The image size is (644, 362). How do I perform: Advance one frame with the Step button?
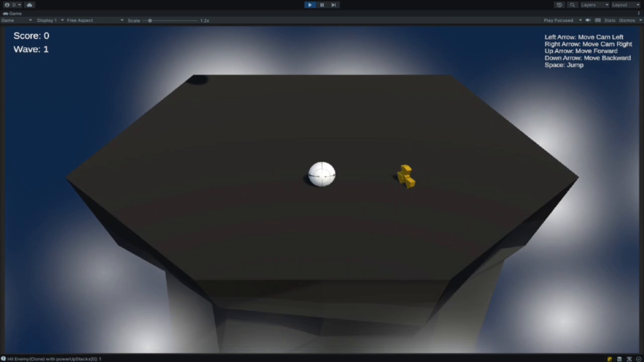(334, 5)
